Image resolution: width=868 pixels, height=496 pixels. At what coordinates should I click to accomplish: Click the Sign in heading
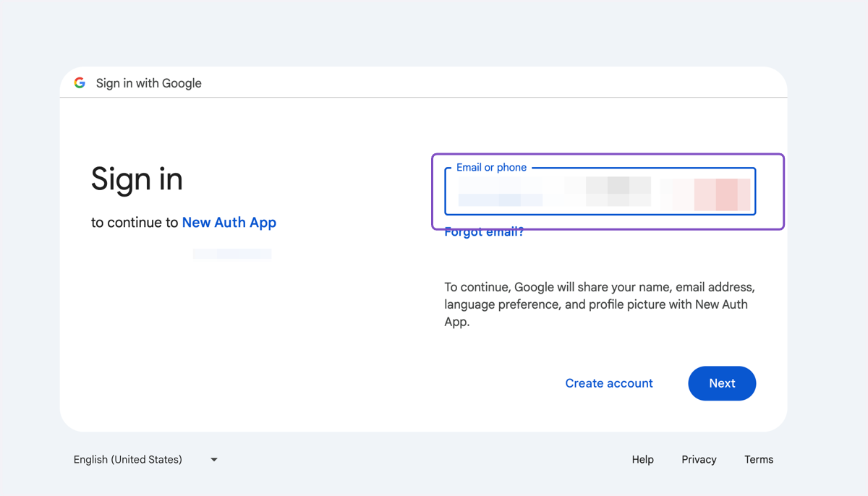137,179
